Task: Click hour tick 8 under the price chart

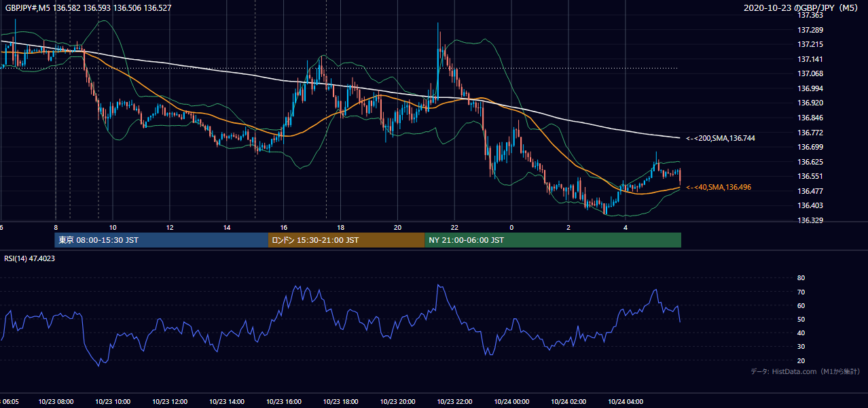Action: tap(56, 227)
